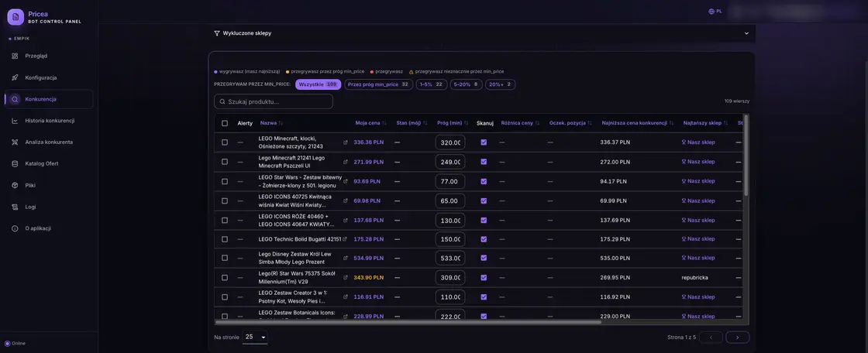Click magnifier icon in product search
Screen dimensions: 868x353
tap(222, 102)
